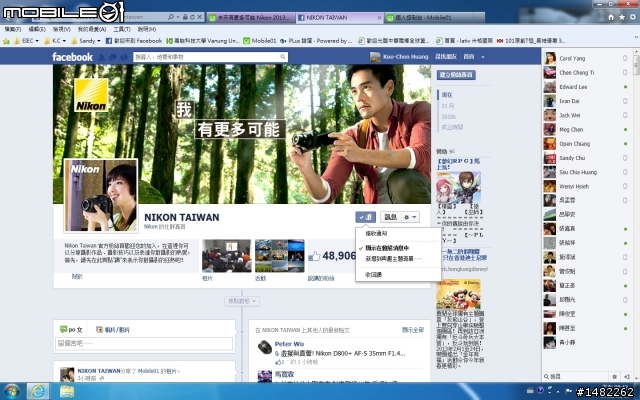Close the NIKON TAIWAN tab
This screenshot has height=400, width=640.
pos(379,18)
